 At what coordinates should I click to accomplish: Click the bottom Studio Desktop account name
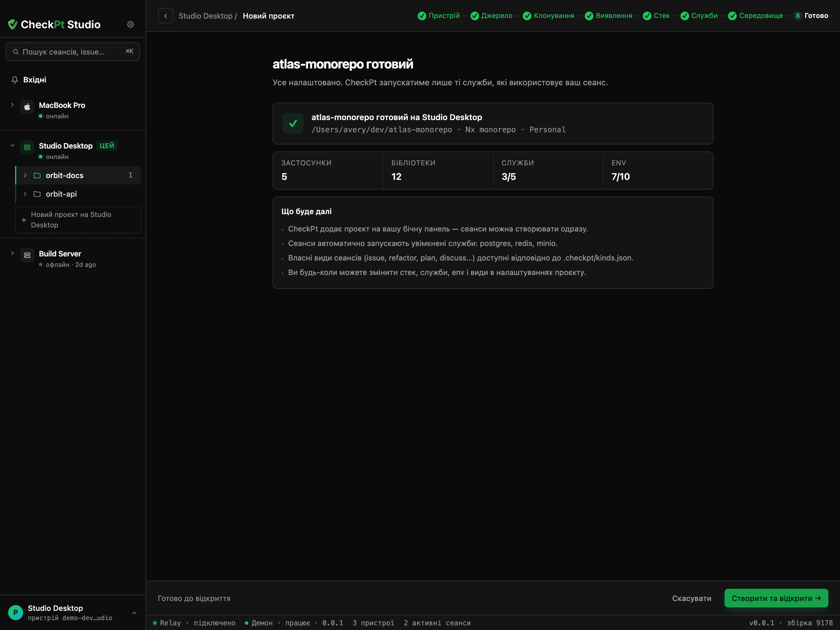click(55, 608)
